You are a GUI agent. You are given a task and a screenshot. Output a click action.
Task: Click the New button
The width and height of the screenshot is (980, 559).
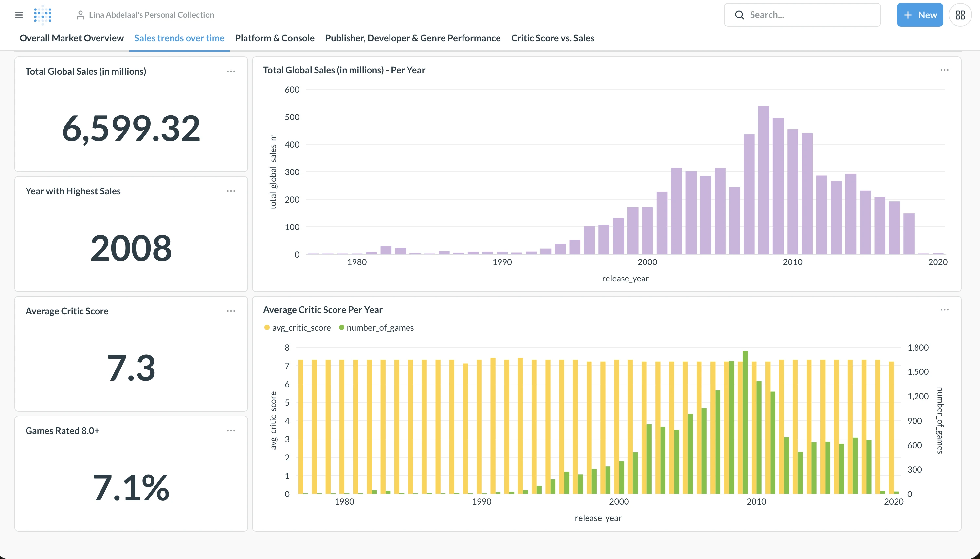919,15
